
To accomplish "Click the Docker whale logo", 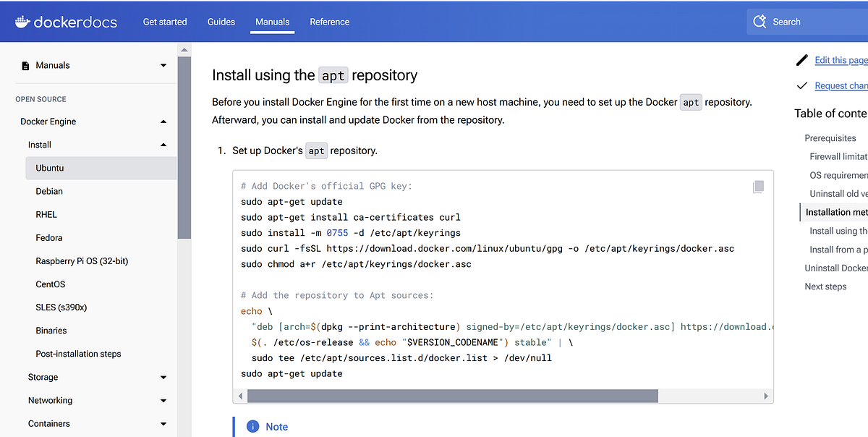I will coord(21,21).
